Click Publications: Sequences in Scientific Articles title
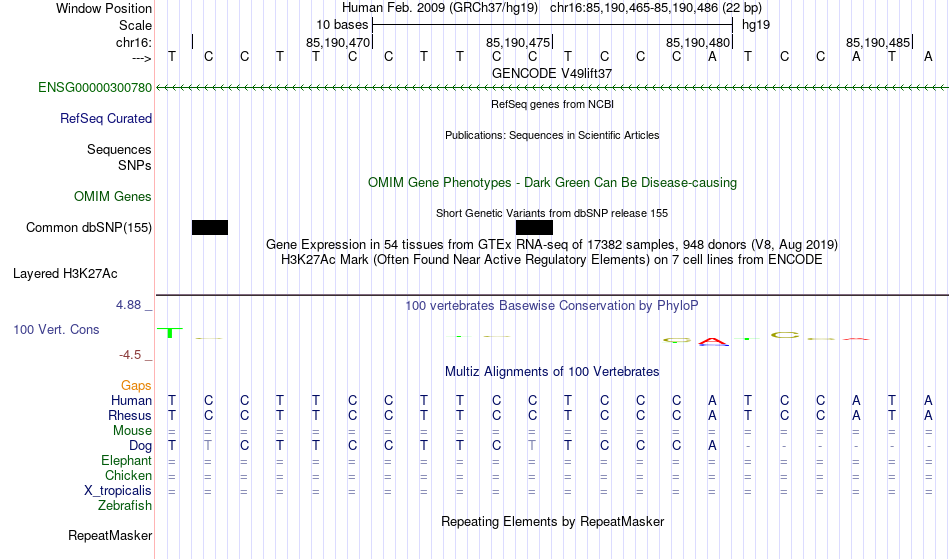950x559 pixels. tap(552, 135)
